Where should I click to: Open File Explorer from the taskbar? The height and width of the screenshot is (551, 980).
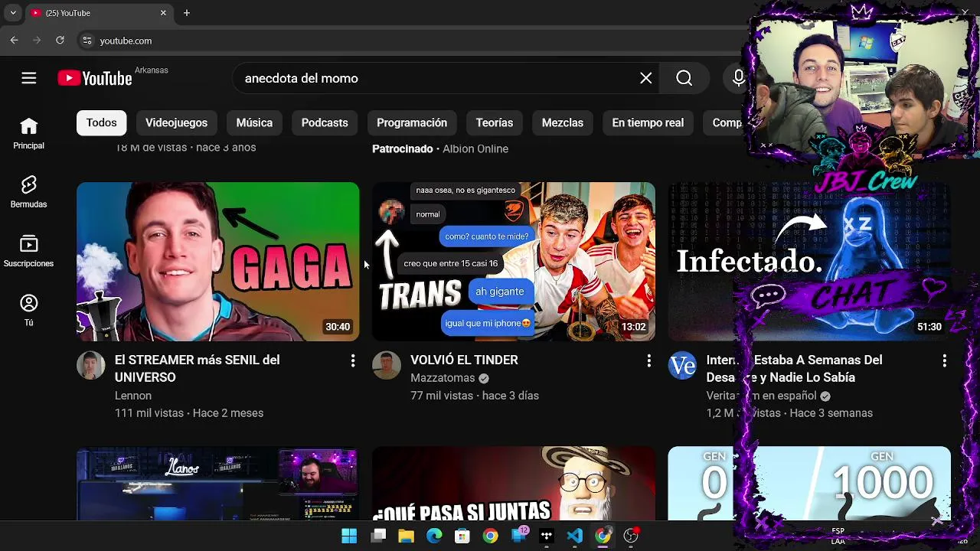click(x=406, y=536)
